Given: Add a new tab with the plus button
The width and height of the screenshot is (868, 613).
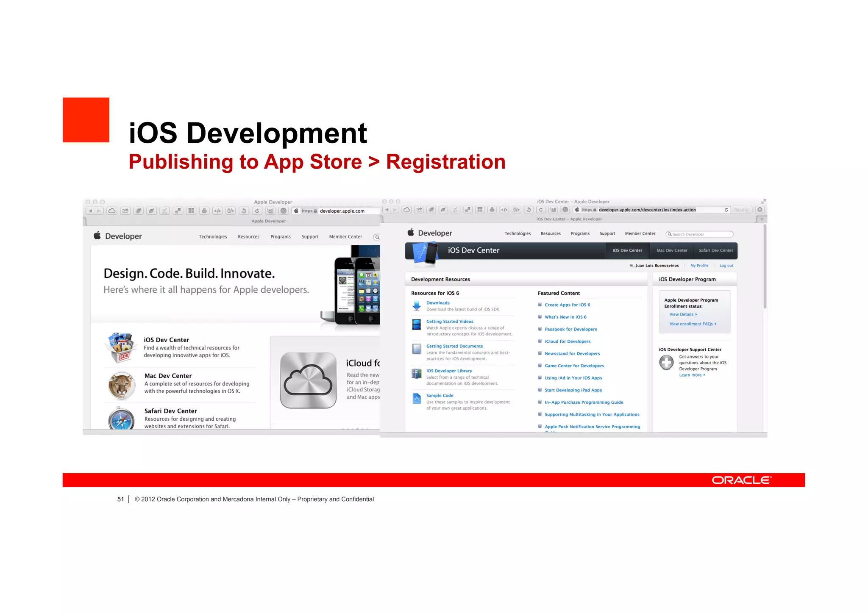Looking at the screenshot, I should [762, 219].
